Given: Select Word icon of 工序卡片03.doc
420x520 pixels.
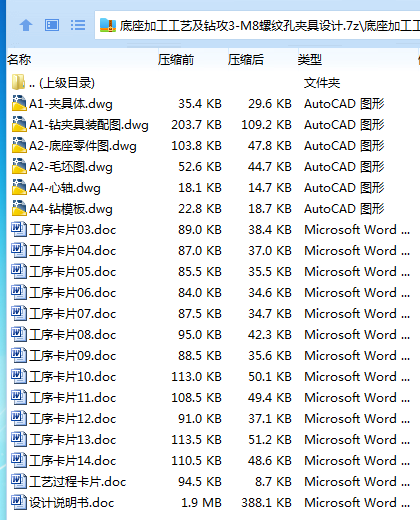Looking at the screenshot, I should click(x=19, y=229).
